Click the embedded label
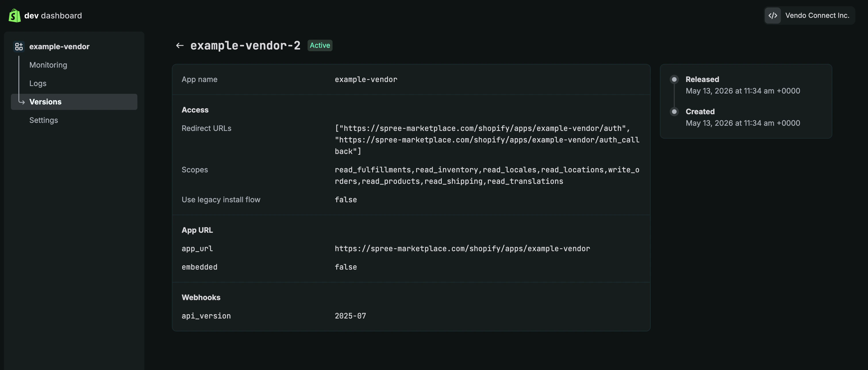Screen dimensions: 868x370 199,267
